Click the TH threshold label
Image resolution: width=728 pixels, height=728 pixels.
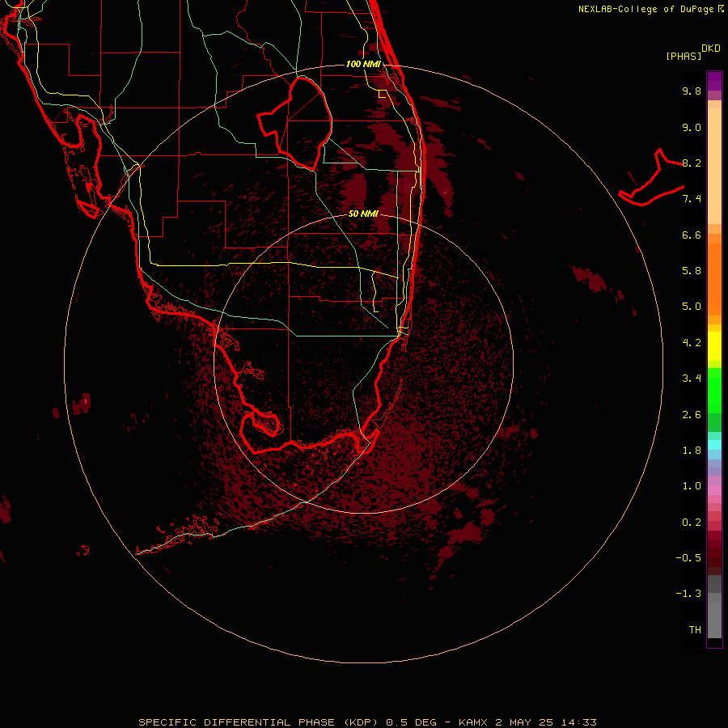[695, 630]
